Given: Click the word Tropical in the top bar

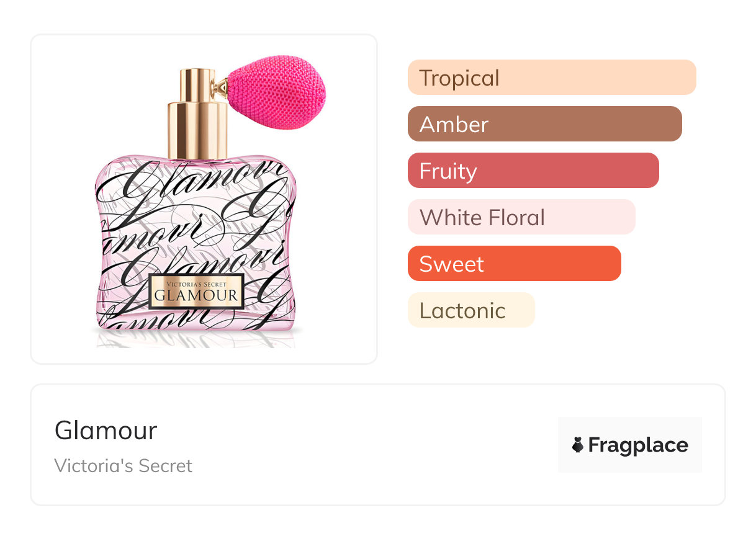Looking at the screenshot, I should 459,78.
